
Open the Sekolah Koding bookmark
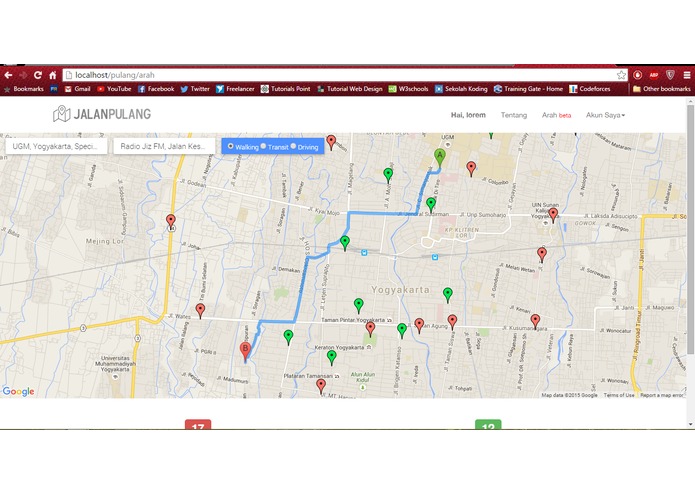point(461,89)
